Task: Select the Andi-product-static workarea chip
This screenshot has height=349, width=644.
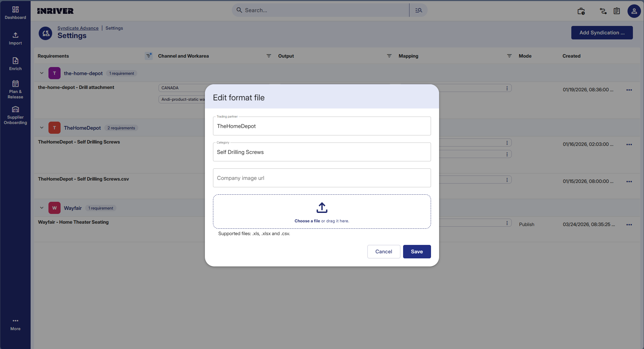Action: [x=182, y=99]
